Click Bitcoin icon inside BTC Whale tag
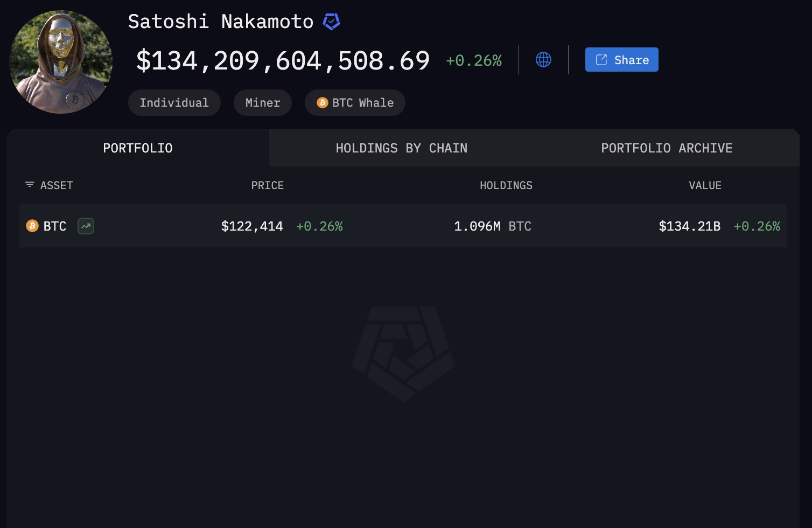The height and width of the screenshot is (528, 812). (322, 103)
